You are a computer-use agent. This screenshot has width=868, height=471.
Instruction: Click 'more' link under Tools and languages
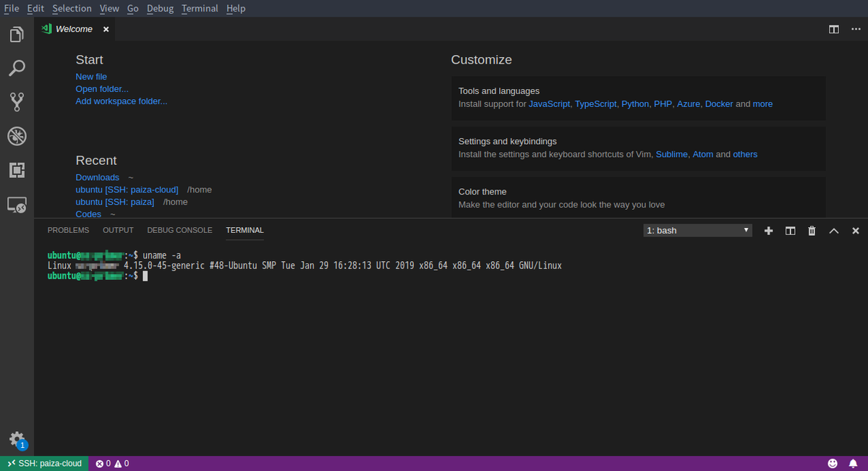click(x=762, y=104)
